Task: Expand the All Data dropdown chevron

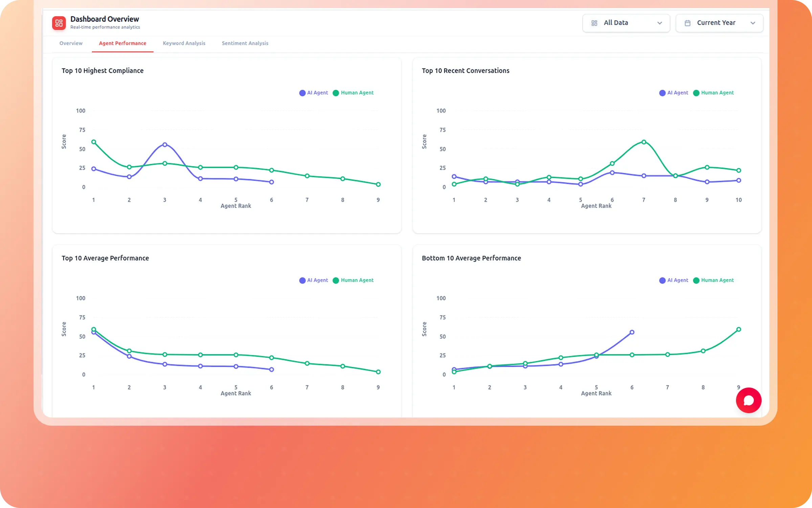Action: coord(659,23)
